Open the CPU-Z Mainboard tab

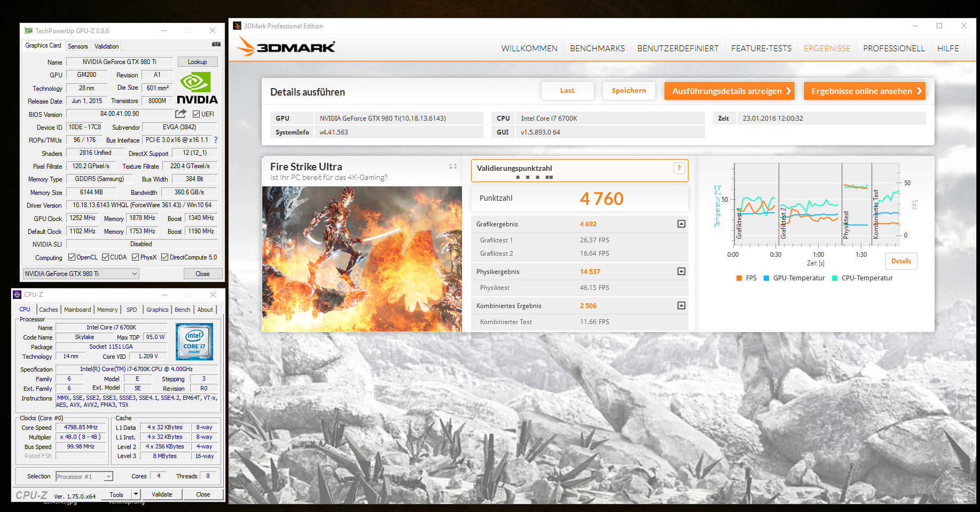[77, 310]
